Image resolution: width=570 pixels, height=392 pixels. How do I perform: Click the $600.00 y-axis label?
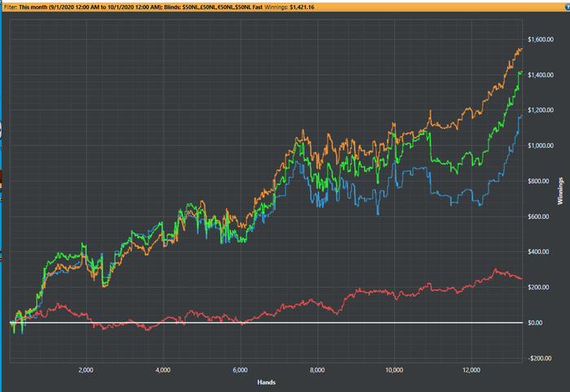click(538, 216)
